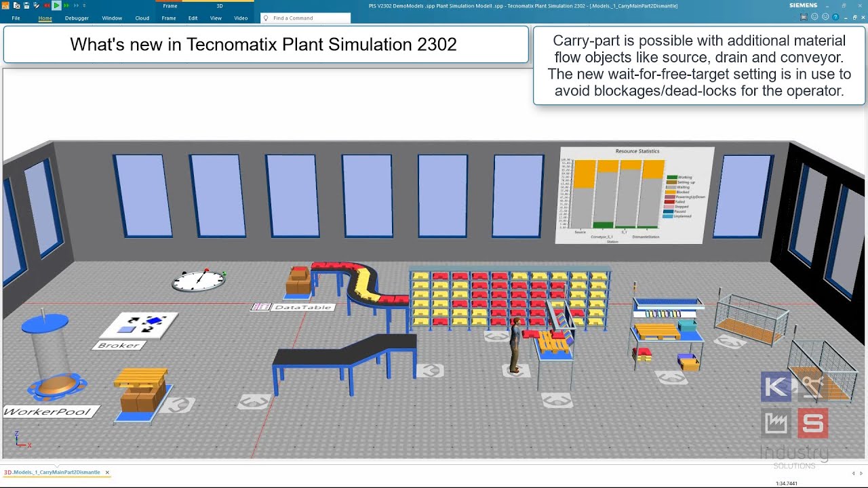Image resolution: width=868 pixels, height=488 pixels.
Task: Open the Frame ribbon tab
Action: (169, 18)
